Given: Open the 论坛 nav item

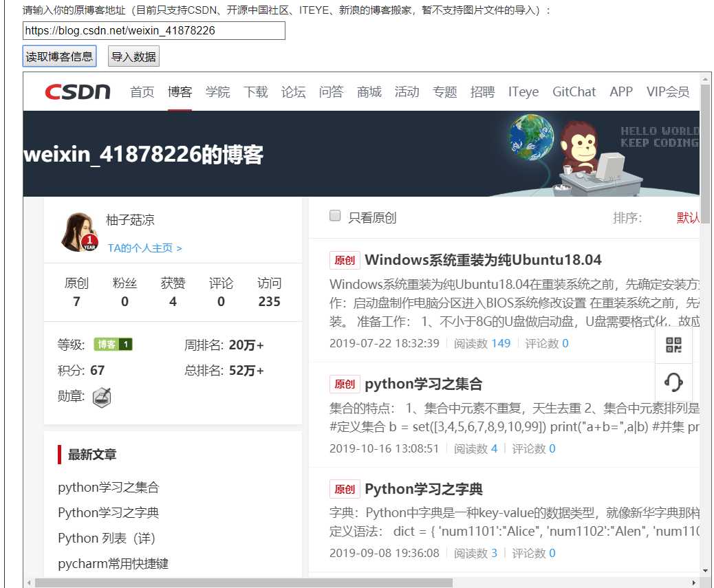Looking at the screenshot, I should point(293,92).
